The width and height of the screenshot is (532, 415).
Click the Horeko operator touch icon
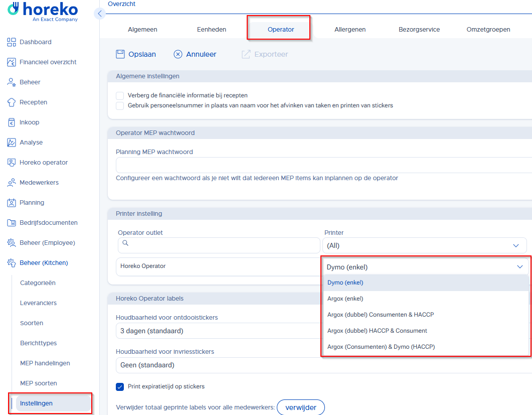(12, 162)
